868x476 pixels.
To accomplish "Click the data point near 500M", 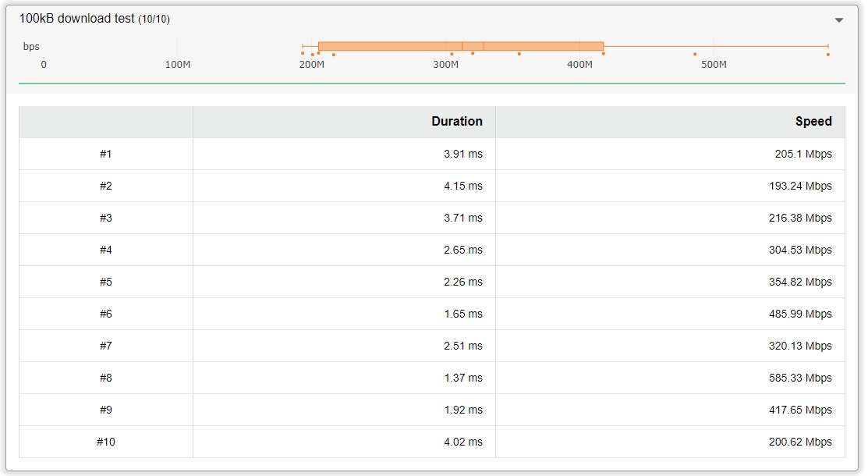I will (695, 55).
